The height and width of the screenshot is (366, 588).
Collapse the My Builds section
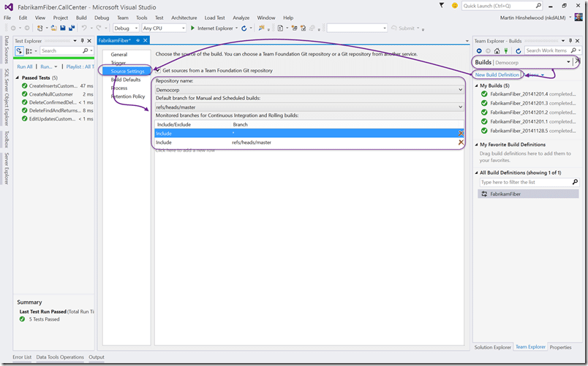[477, 85]
